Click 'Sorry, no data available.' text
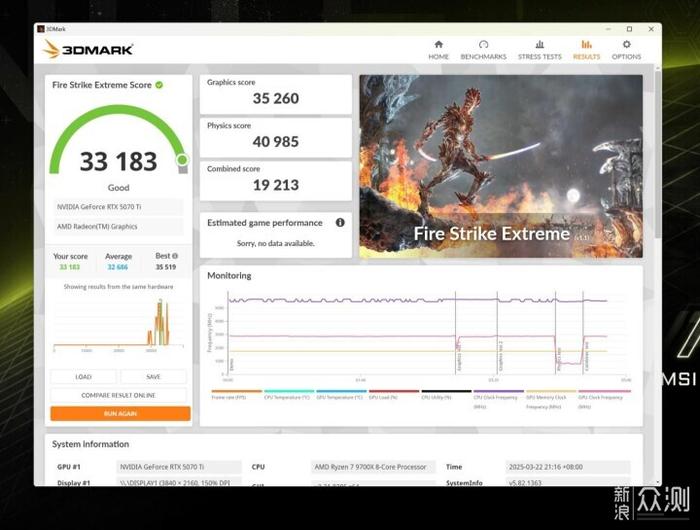Screen dimensions: 700x530 (275, 243)
